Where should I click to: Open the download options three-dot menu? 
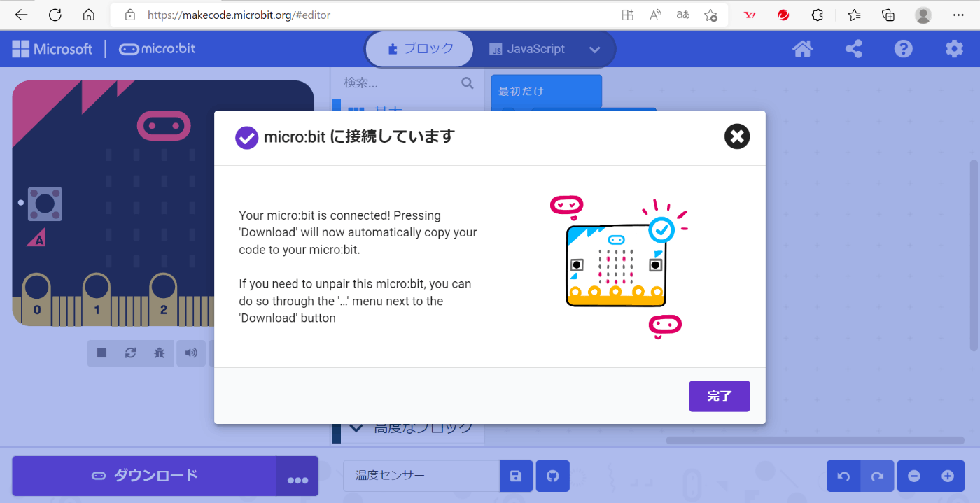click(x=297, y=476)
